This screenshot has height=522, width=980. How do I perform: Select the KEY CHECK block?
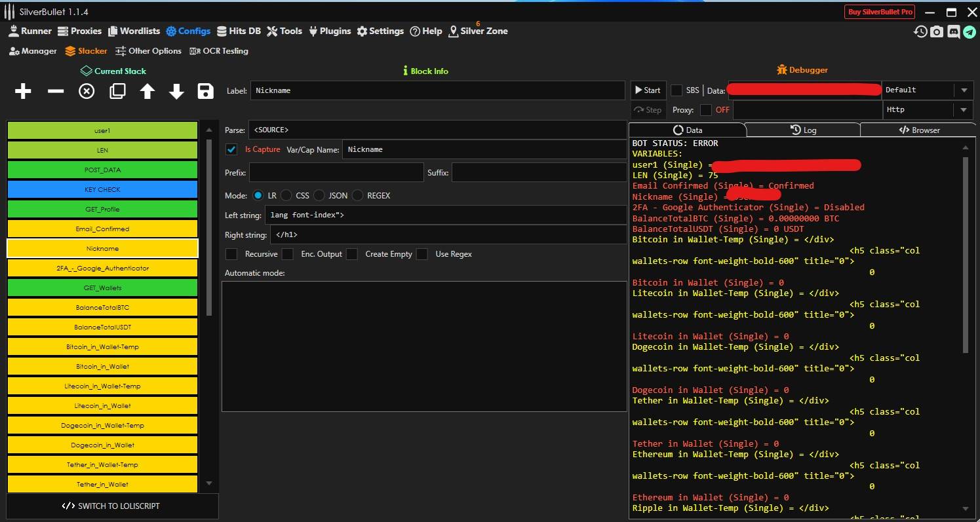click(x=102, y=189)
